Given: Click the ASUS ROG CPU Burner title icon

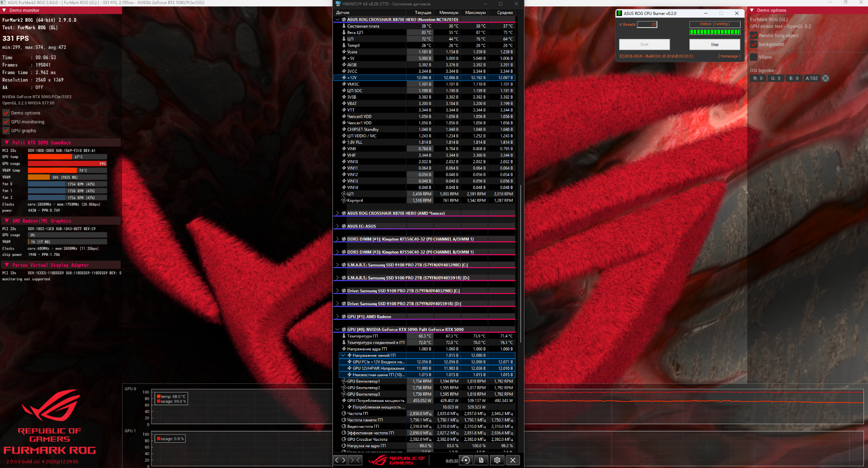Looking at the screenshot, I should 619,13.
